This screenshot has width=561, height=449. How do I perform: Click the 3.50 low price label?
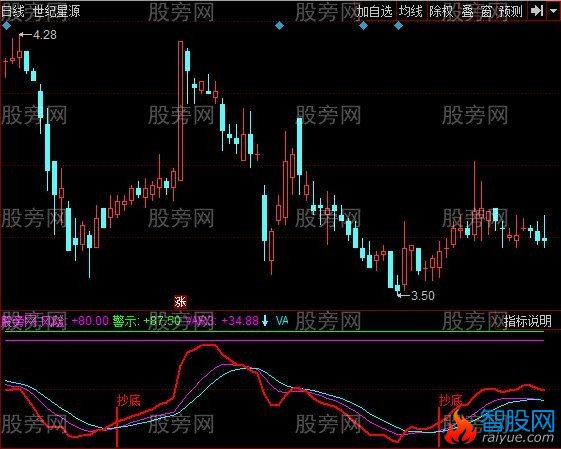tap(423, 296)
